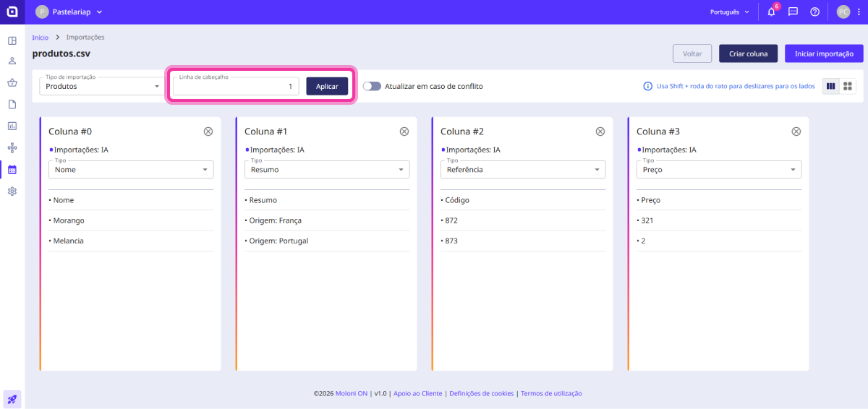Remove Coluna #0 with its X icon
The width and height of the screenshot is (868, 409).
(x=208, y=132)
